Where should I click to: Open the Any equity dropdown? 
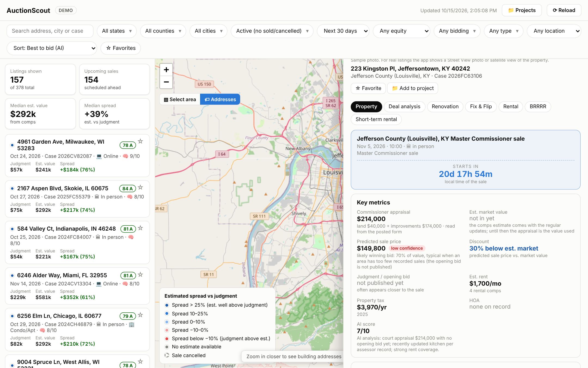402,31
